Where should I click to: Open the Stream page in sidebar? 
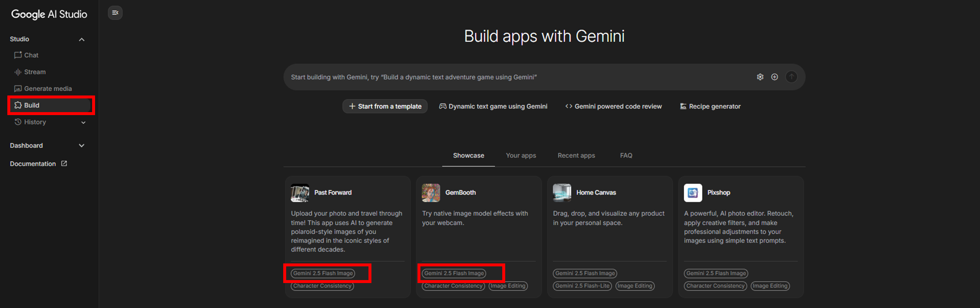[x=30, y=72]
